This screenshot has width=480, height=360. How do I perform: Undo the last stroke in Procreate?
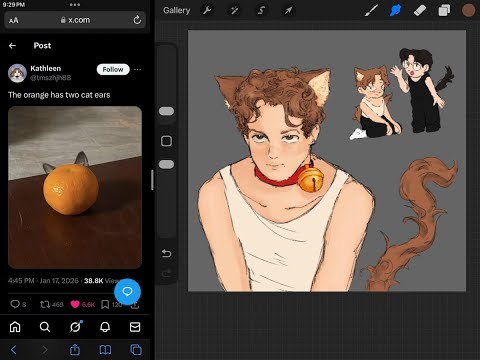pos(166,254)
